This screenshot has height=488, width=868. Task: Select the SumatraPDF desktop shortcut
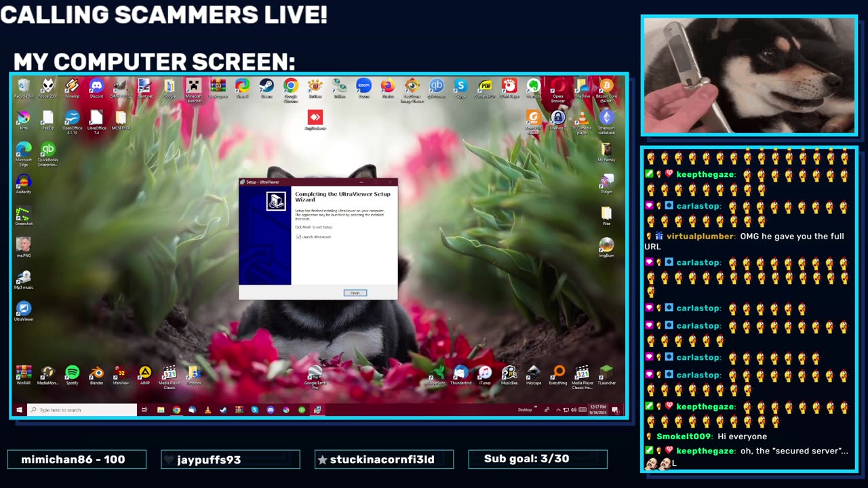coord(485,89)
